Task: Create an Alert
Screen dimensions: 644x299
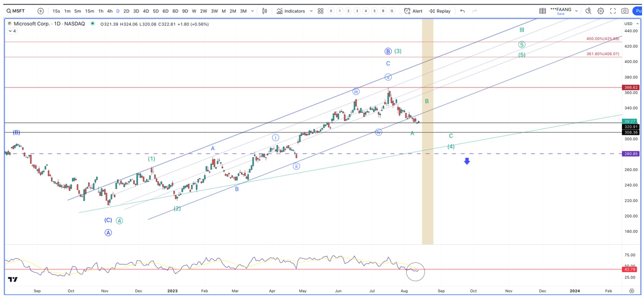Action: point(413,11)
